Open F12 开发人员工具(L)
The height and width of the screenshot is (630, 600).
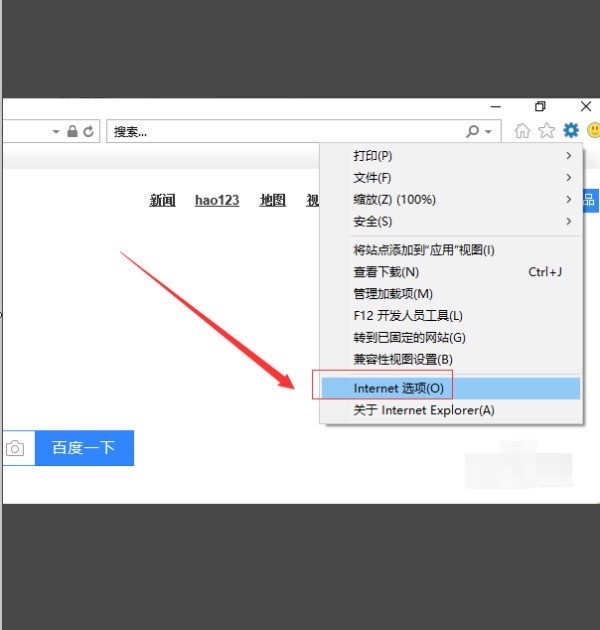click(x=451, y=316)
